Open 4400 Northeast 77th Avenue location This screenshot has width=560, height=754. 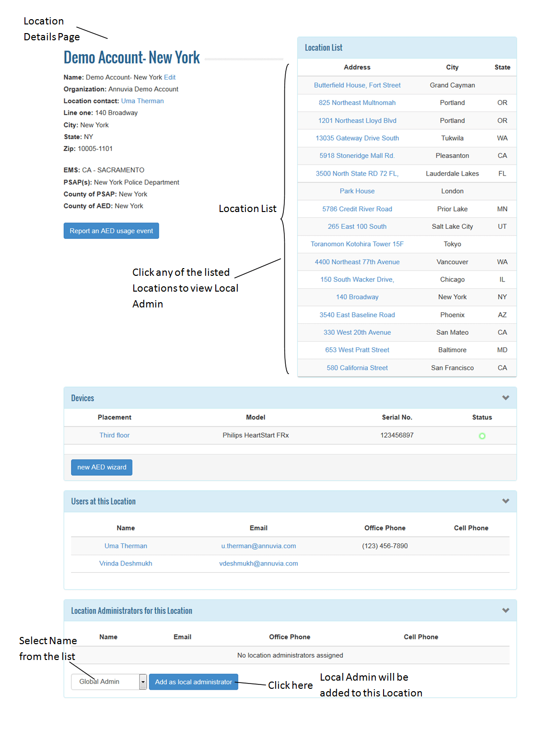pyautogui.click(x=357, y=262)
